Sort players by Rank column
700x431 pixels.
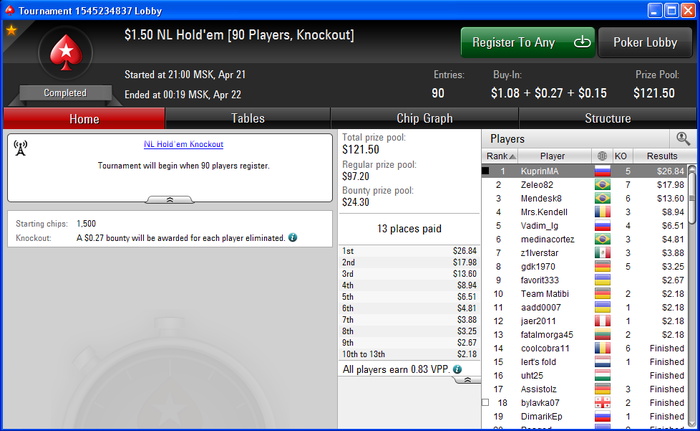500,156
